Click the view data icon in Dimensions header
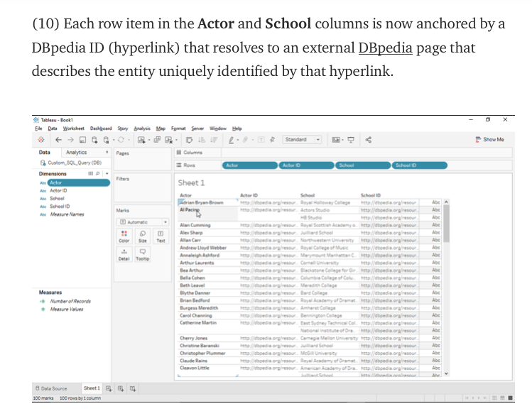 tap(91, 174)
